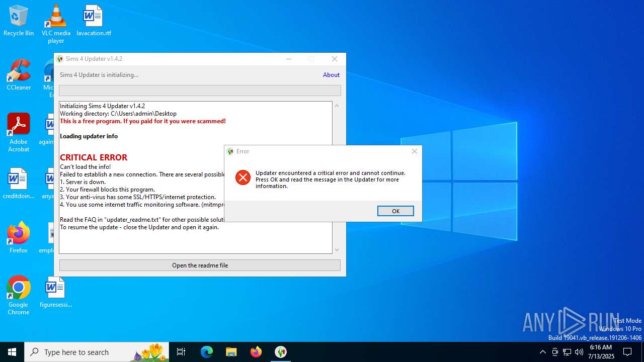Select the creditdoin... document icon

[x=19, y=184]
